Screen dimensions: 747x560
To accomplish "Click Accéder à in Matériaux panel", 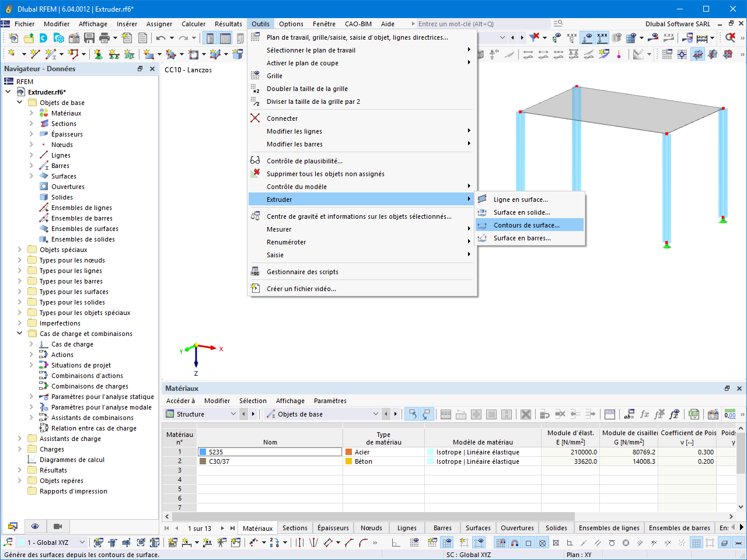I will (x=181, y=401).
